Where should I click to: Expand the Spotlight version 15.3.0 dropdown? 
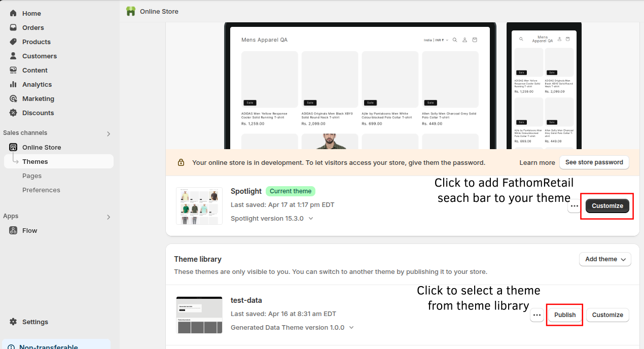click(309, 218)
